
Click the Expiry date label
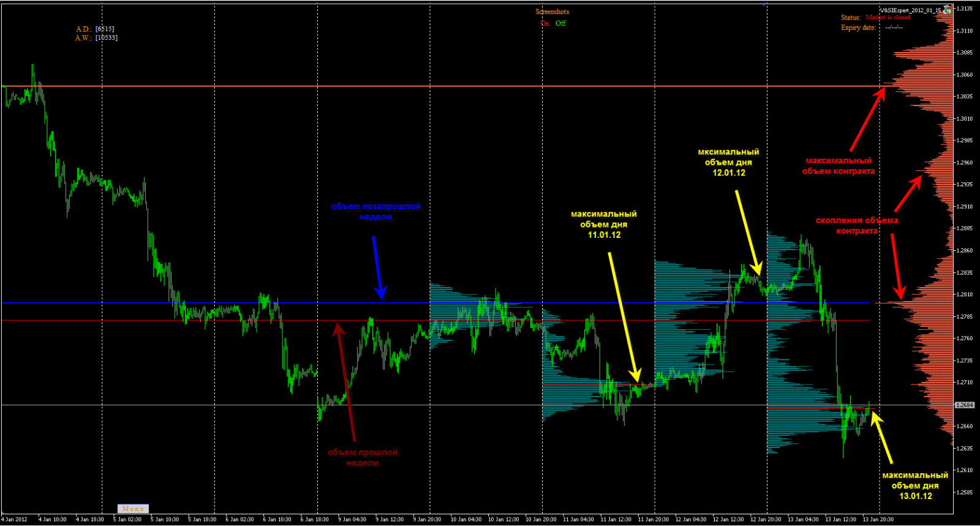pos(858,28)
